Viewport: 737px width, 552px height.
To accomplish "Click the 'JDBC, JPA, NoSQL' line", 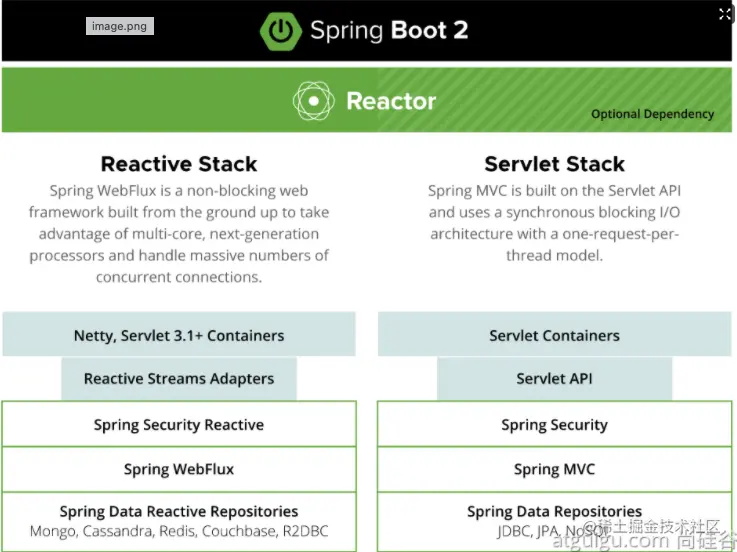I will click(553, 531).
